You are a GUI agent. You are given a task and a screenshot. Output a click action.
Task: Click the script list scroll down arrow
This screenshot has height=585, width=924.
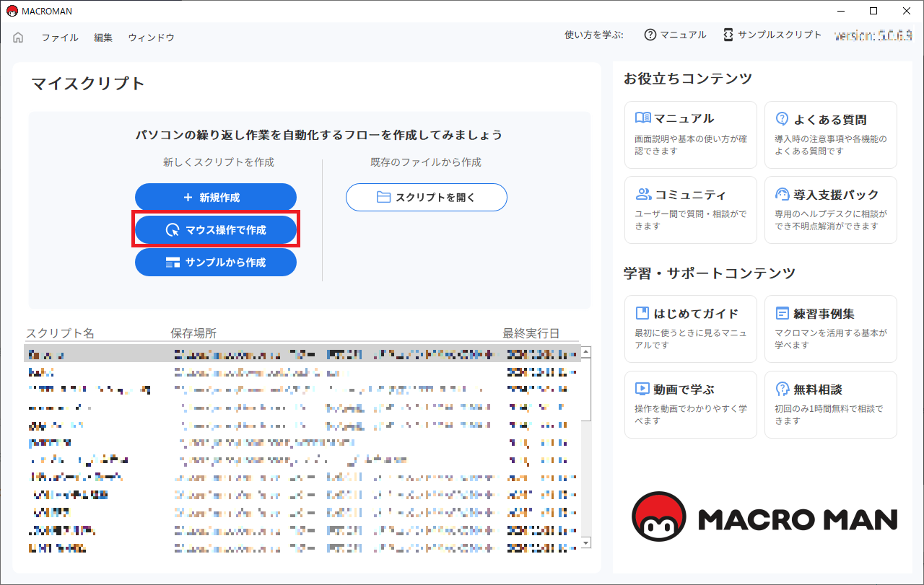click(586, 542)
